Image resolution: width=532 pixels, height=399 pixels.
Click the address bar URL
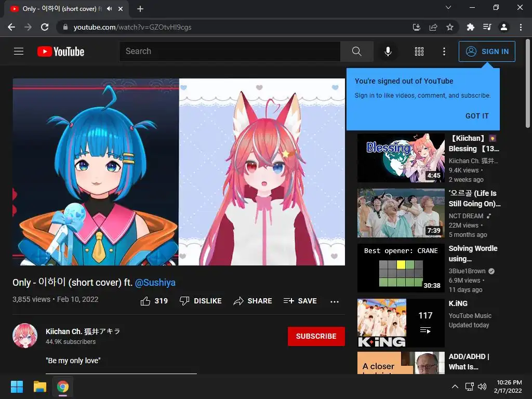[x=132, y=27]
